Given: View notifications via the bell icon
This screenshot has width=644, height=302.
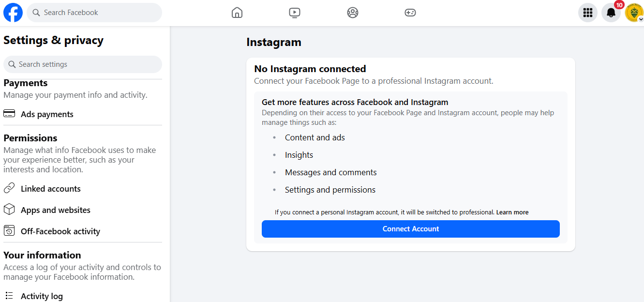Looking at the screenshot, I should 611,13.
